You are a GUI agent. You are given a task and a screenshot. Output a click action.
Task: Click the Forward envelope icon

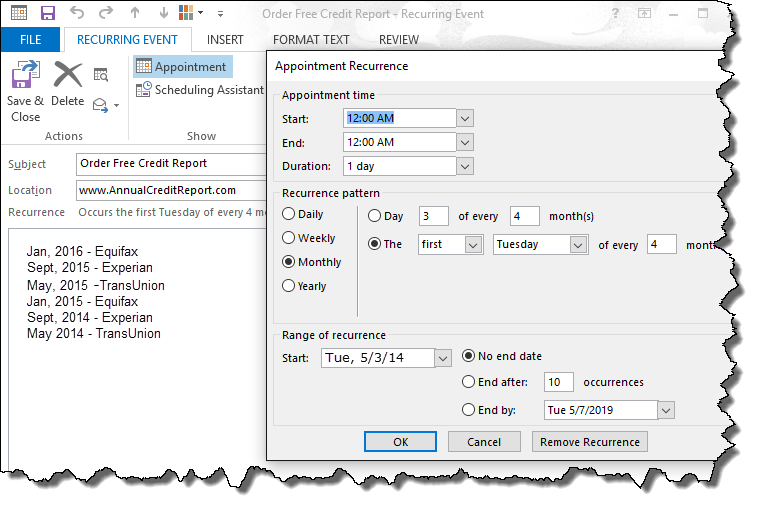coord(101,105)
